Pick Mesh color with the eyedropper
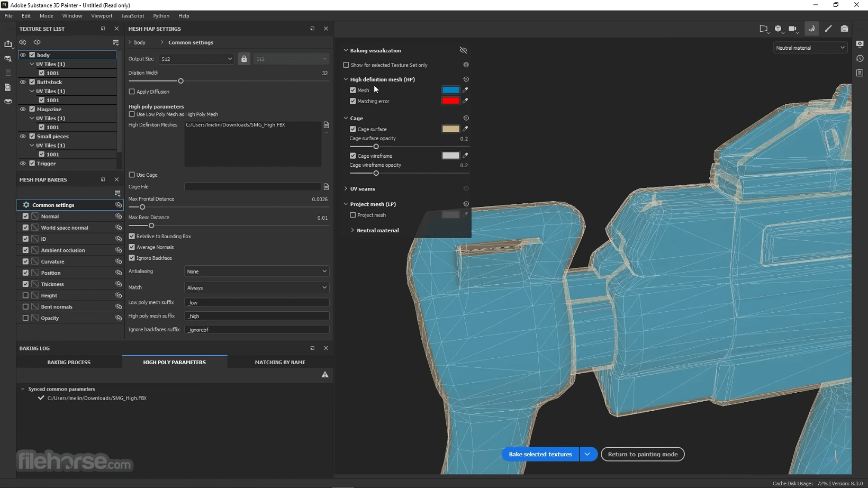 [465, 90]
